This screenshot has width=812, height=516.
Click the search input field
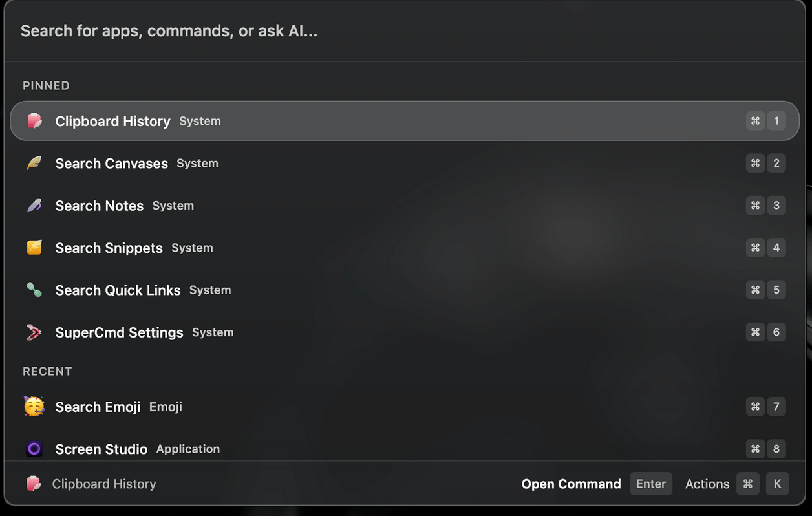click(x=405, y=31)
